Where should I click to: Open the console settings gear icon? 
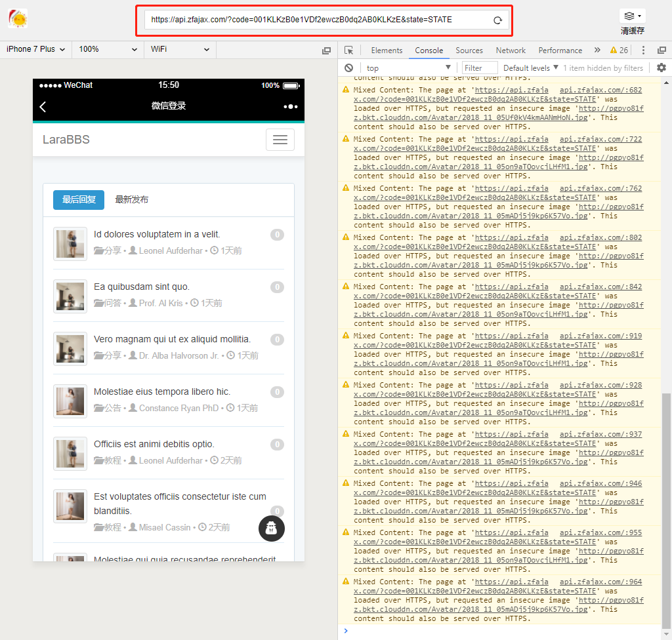pos(661,68)
